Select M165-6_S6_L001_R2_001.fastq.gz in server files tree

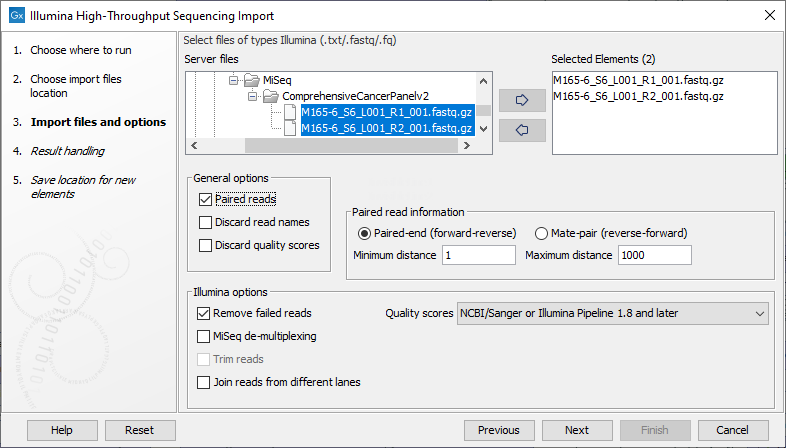(x=386, y=128)
